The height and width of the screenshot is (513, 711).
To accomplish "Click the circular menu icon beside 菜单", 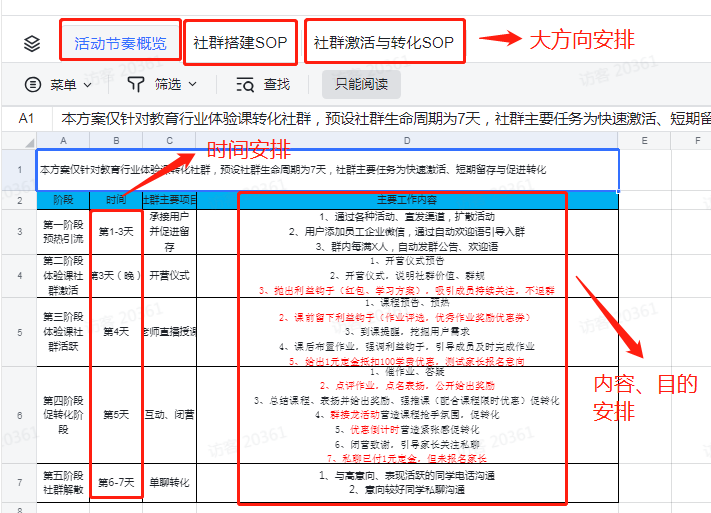I will click(x=33, y=84).
